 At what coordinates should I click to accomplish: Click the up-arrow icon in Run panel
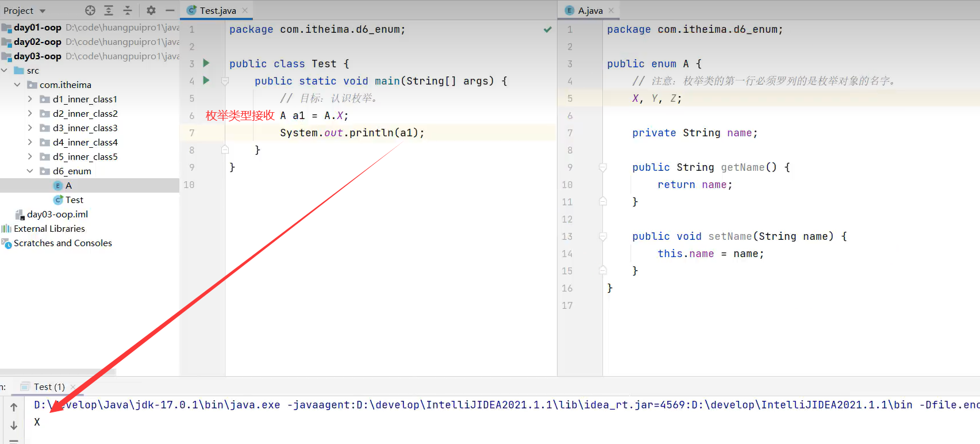(x=14, y=407)
